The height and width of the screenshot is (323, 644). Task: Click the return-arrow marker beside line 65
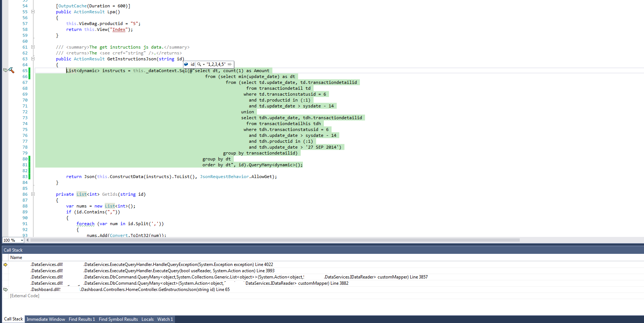5,70
